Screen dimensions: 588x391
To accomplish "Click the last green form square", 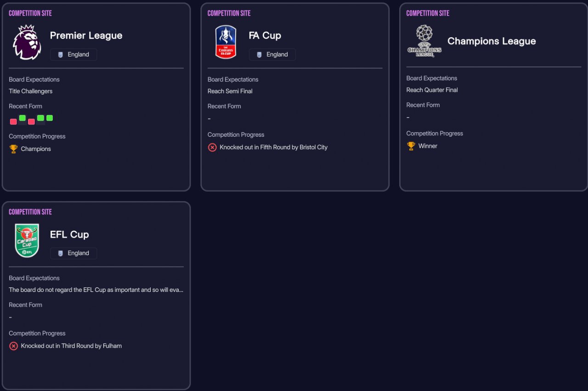I will 50,118.
